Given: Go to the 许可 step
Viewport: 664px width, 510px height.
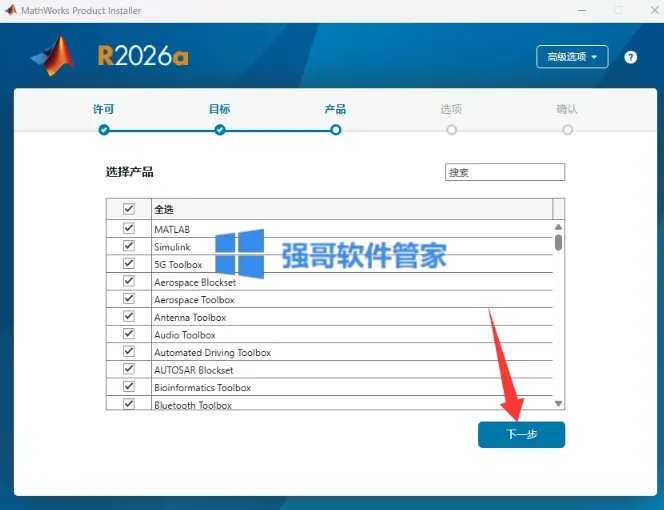Looking at the screenshot, I should [103, 109].
